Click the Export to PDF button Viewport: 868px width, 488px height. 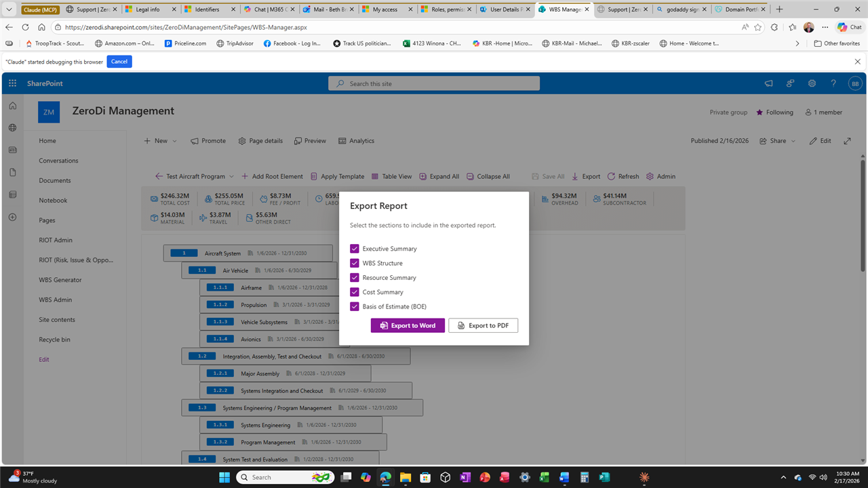click(483, 325)
